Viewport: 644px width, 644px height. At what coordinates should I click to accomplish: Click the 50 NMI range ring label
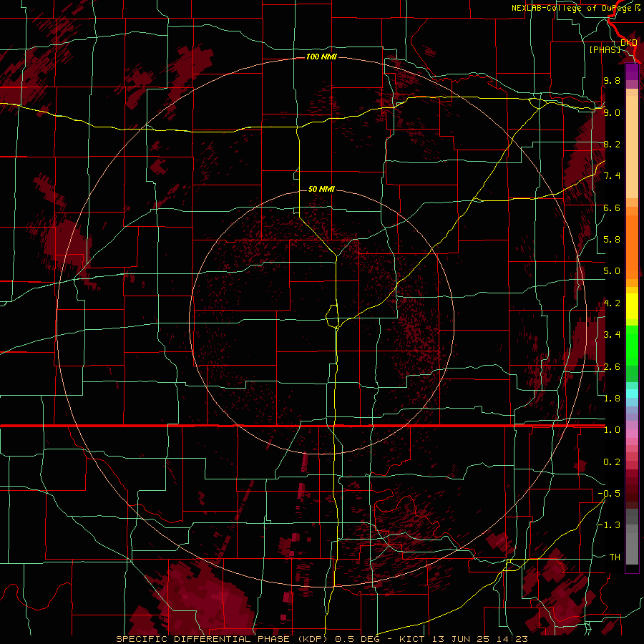(x=321, y=189)
